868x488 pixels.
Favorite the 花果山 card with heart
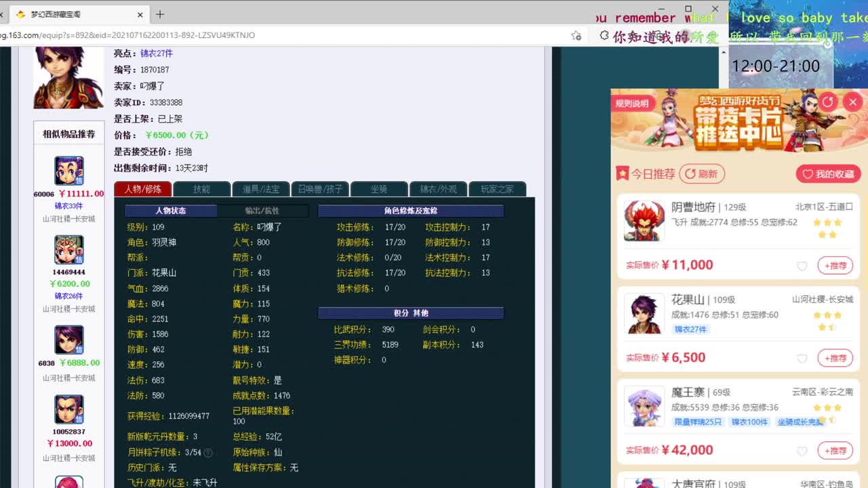click(x=802, y=359)
